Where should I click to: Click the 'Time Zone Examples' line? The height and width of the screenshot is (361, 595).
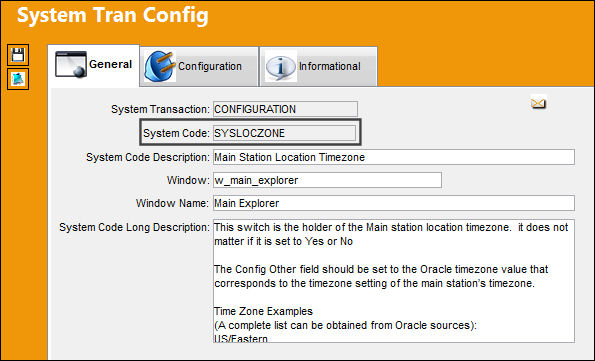(263, 311)
